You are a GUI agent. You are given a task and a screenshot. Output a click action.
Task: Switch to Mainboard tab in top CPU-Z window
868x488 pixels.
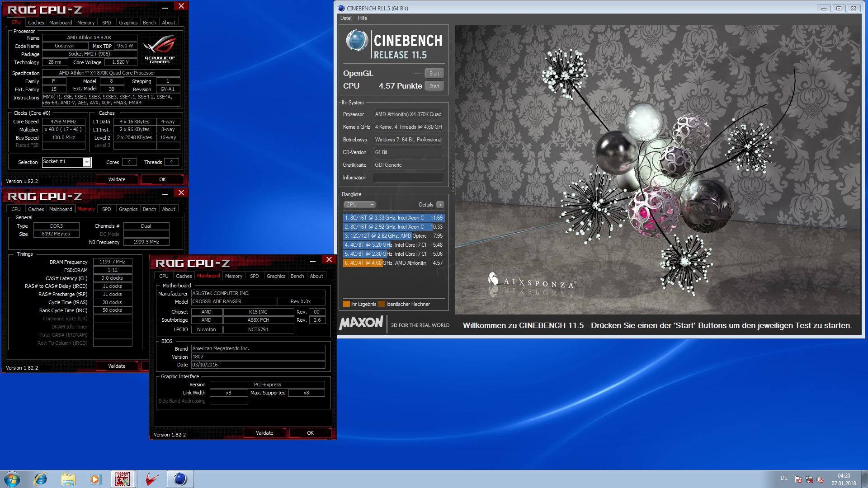[61, 23]
